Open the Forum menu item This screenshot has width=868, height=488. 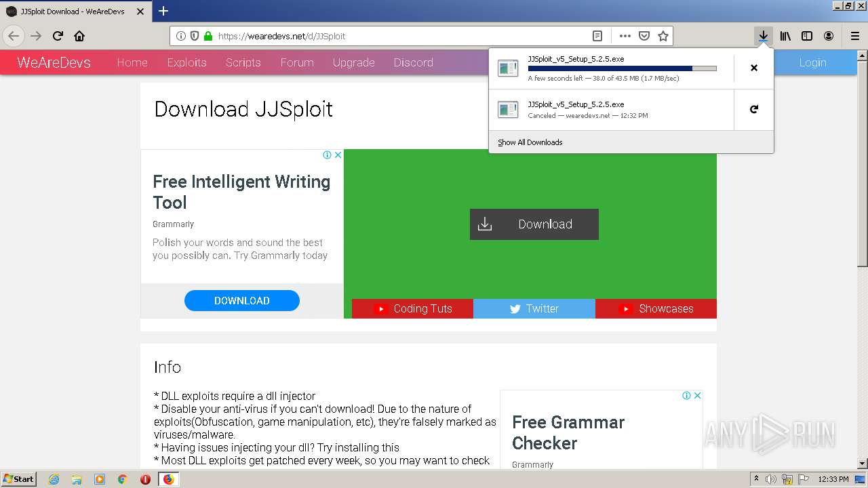[x=297, y=62]
